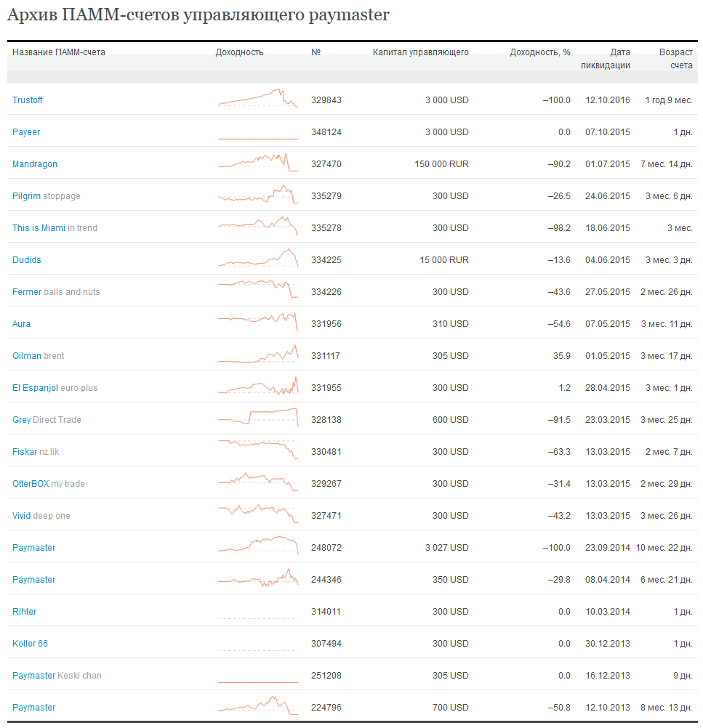This screenshot has width=703, height=728.
Task: Click the Mandragon account name
Action: (x=35, y=164)
